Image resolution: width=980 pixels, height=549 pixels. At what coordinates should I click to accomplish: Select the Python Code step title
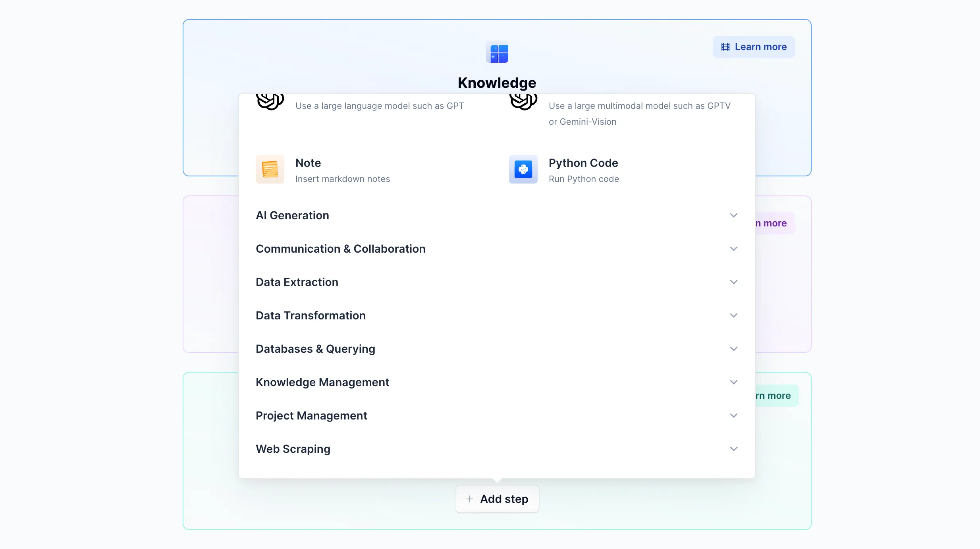pyautogui.click(x=583, y=163)
